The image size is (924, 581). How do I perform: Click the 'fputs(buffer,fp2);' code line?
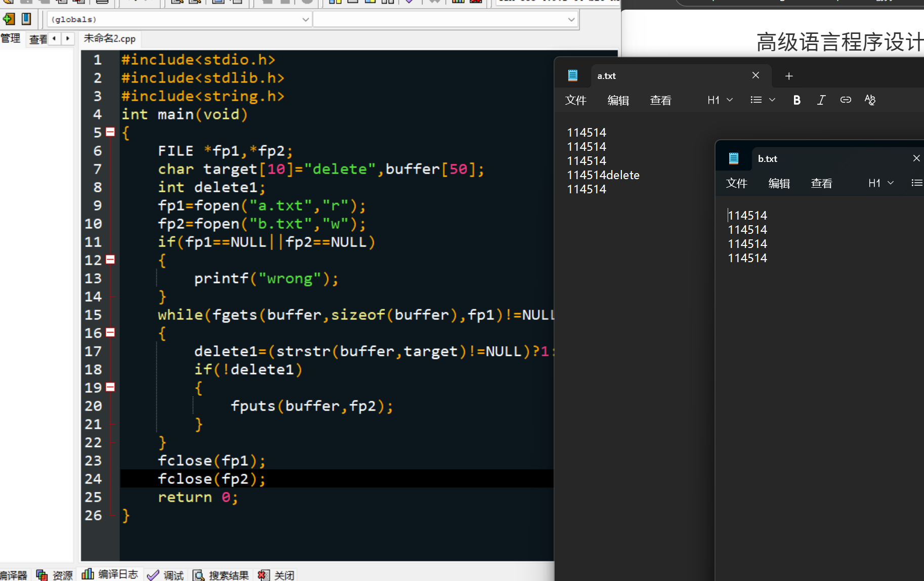click(312, 406)
